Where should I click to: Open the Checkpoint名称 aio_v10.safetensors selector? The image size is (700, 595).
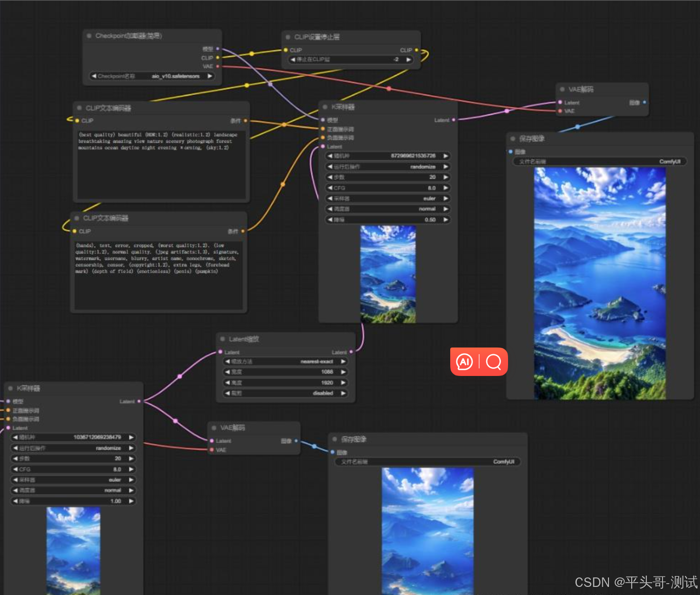(152, 76)
